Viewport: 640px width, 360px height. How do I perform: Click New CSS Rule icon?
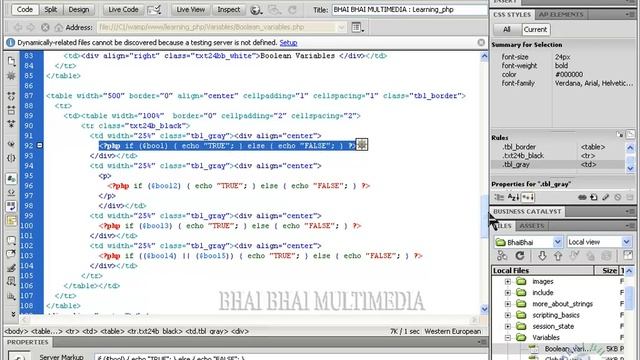coord(594,198)
